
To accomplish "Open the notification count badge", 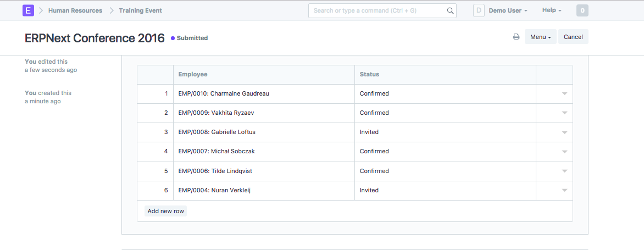I will tap(582, 10).
